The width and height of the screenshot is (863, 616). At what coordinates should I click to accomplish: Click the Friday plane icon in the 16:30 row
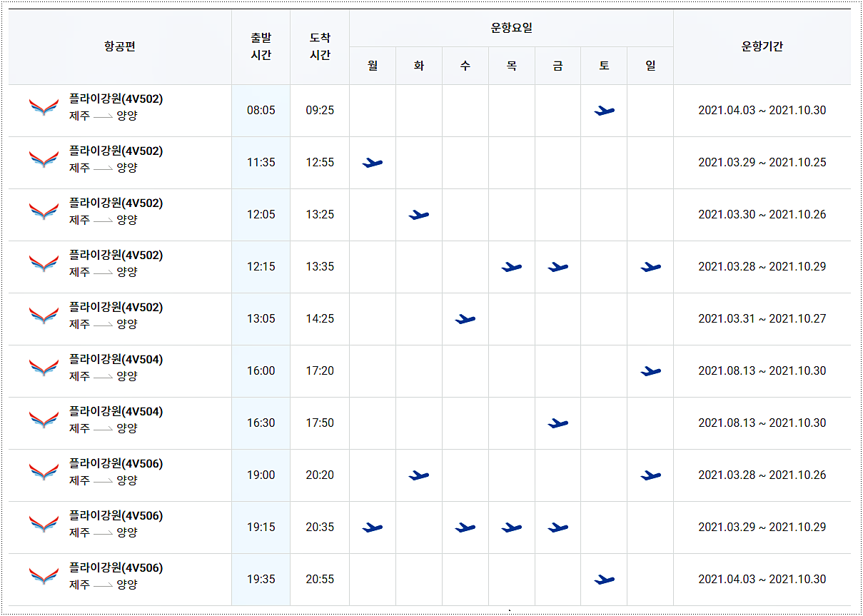click(558, 423)
